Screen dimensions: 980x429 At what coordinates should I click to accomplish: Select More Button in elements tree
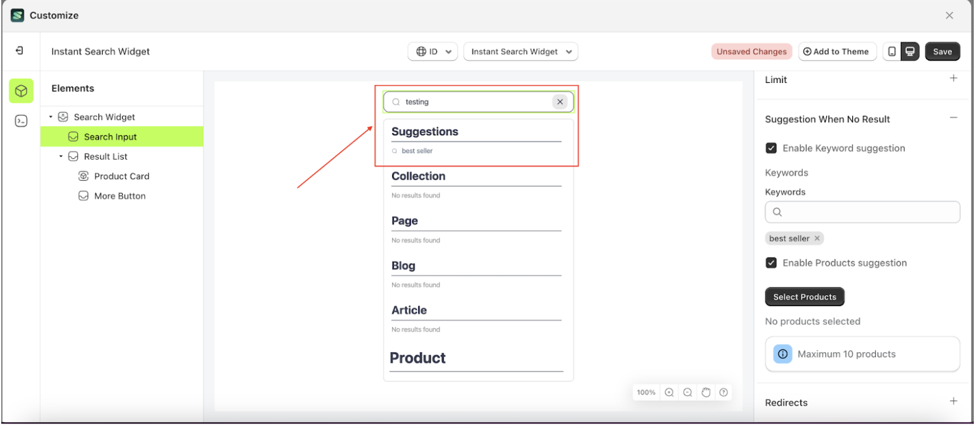tap(120, 196)
